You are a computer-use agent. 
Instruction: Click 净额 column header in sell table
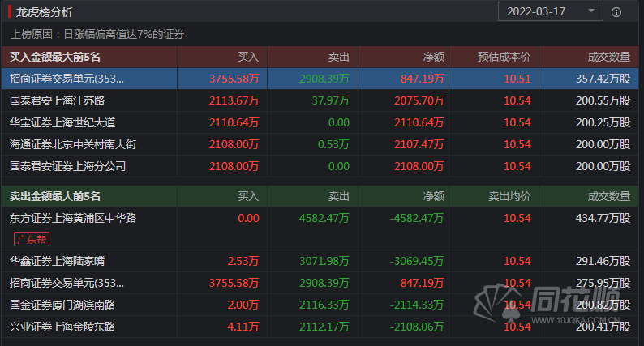coord(434,196)
